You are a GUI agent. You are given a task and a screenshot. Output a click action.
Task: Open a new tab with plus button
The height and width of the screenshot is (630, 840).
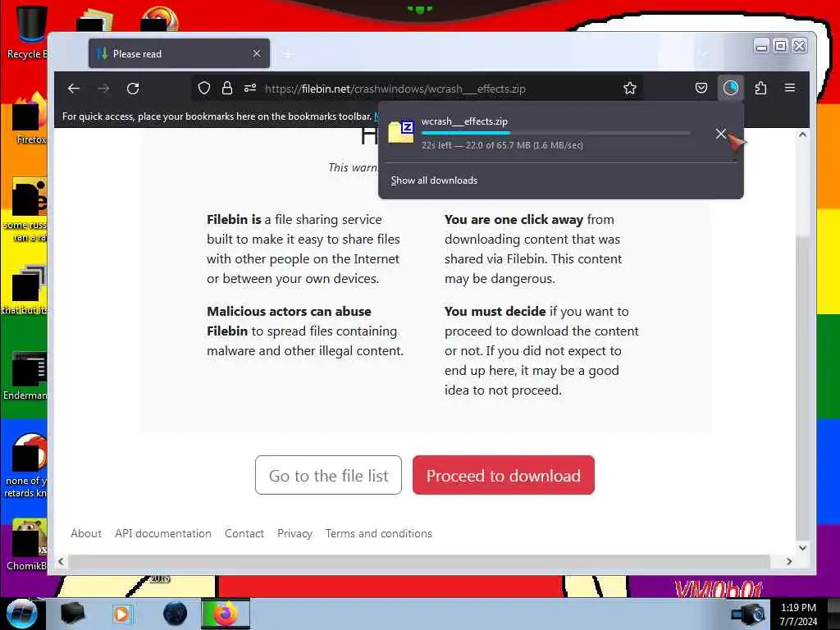click(x=288, y=54)
